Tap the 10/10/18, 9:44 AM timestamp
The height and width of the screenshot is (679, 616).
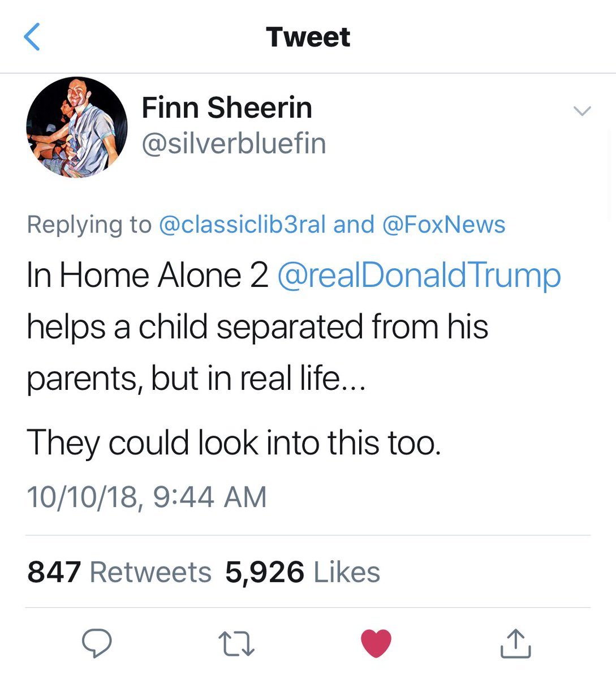coord(147,497)
